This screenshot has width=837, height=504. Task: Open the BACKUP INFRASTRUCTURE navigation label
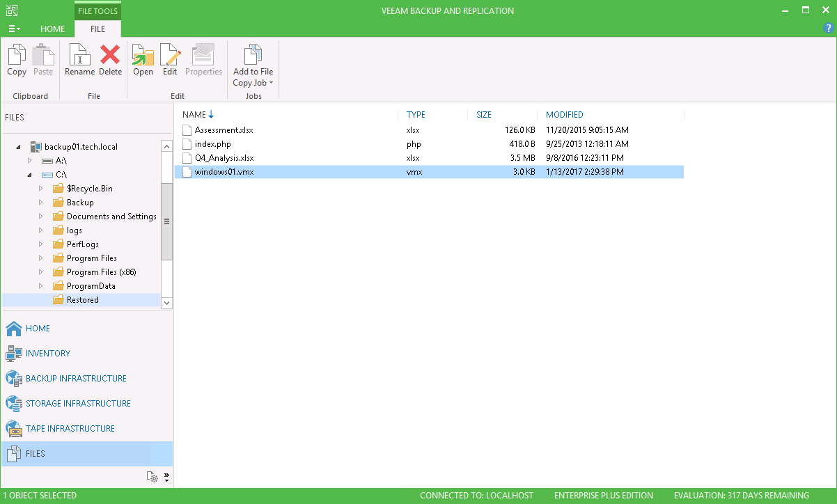(76, 379)
